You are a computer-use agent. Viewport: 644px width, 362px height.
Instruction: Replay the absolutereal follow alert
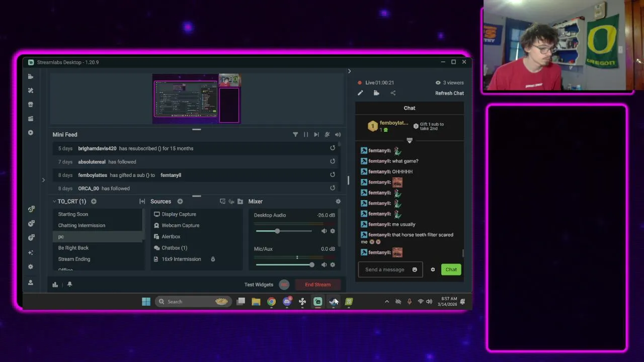(333, 161)
